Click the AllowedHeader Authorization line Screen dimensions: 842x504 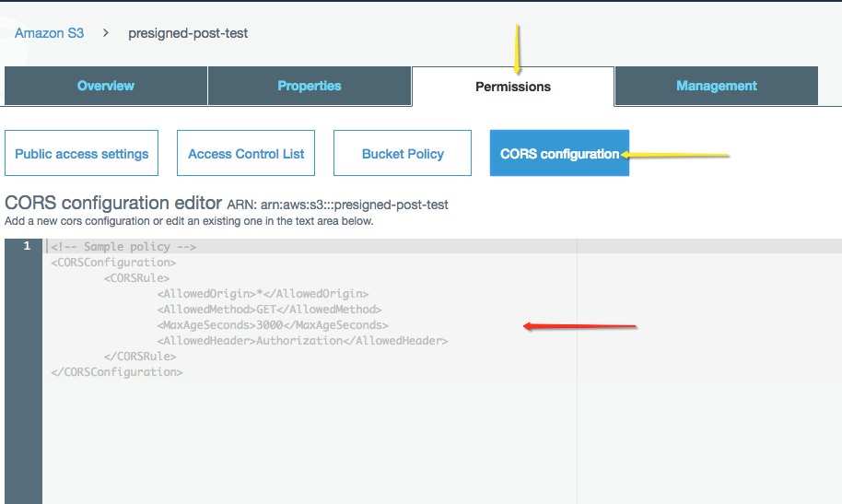(301, 341)
